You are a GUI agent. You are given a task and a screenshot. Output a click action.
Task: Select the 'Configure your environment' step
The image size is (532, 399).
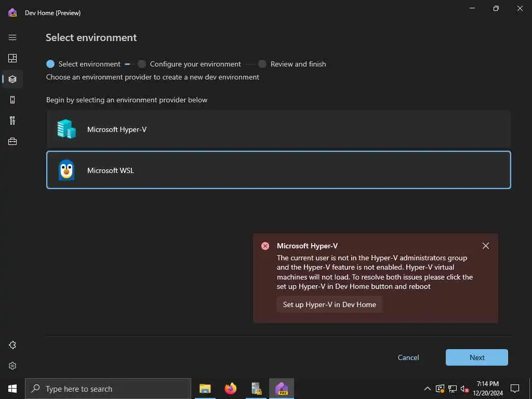(x=189, y=64)
